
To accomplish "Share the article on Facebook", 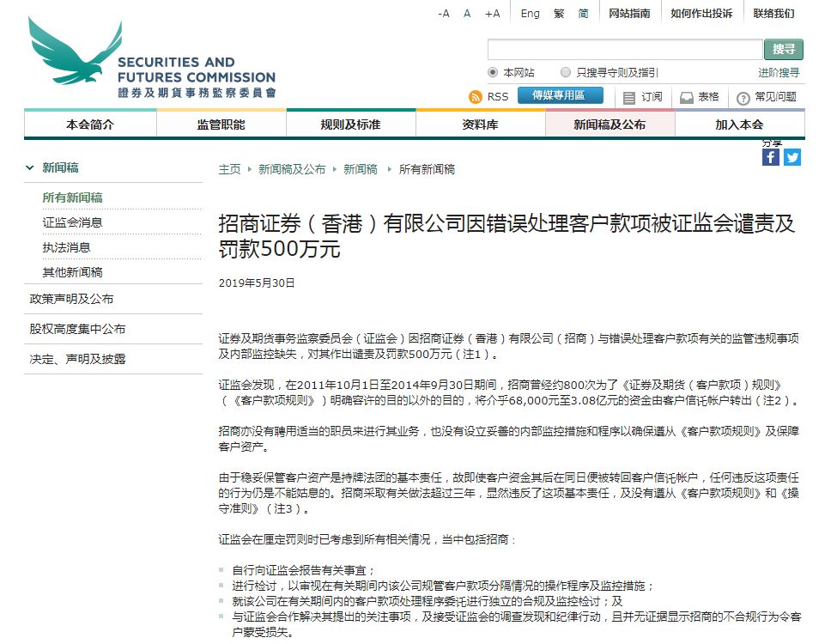I will 771,157.
